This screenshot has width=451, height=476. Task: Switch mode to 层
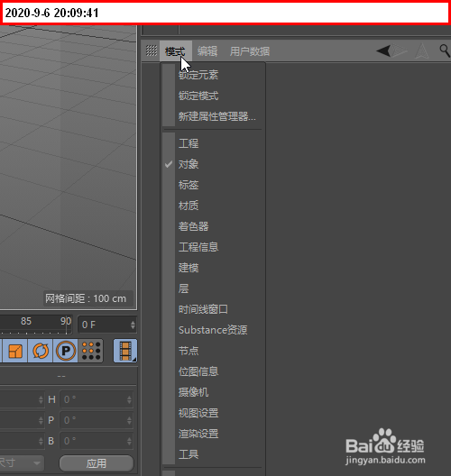(x=183, y=288)
